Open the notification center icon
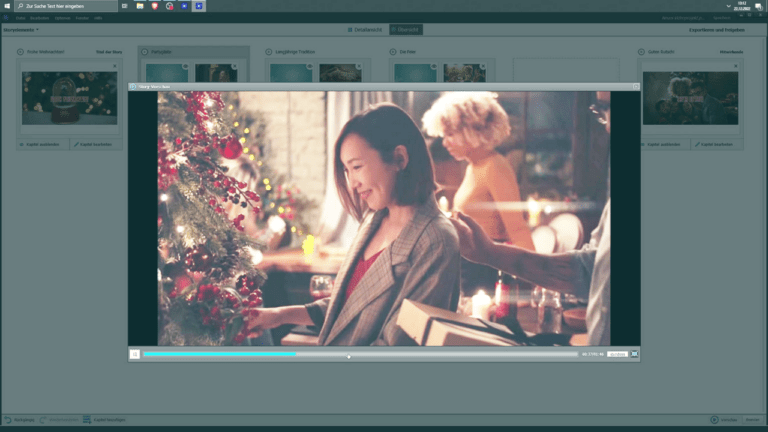Viewport: 768px width, 432px height. point(759,6)
